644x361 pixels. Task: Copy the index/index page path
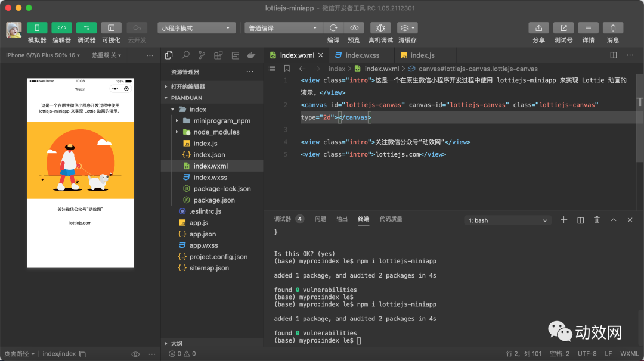(82, 354)
